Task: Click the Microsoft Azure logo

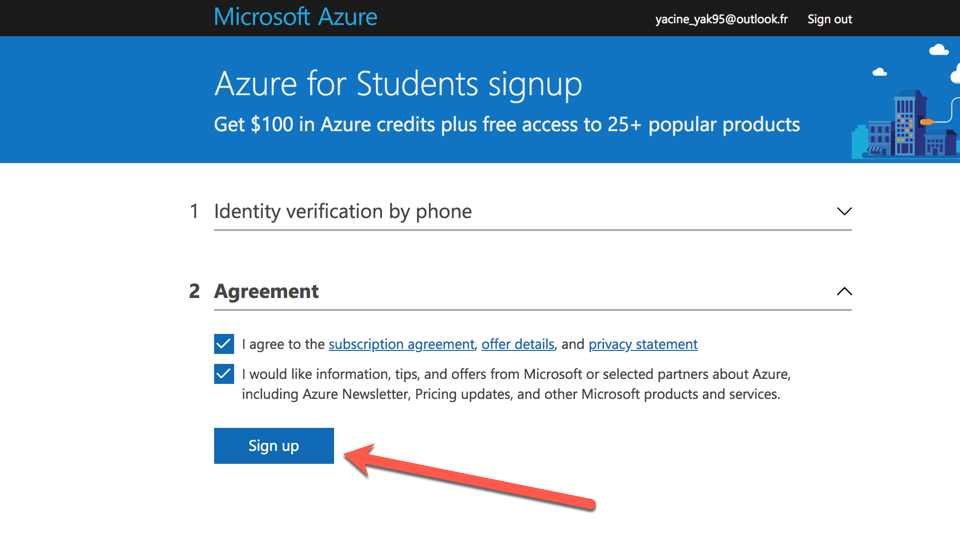Action: pos(295,17)
